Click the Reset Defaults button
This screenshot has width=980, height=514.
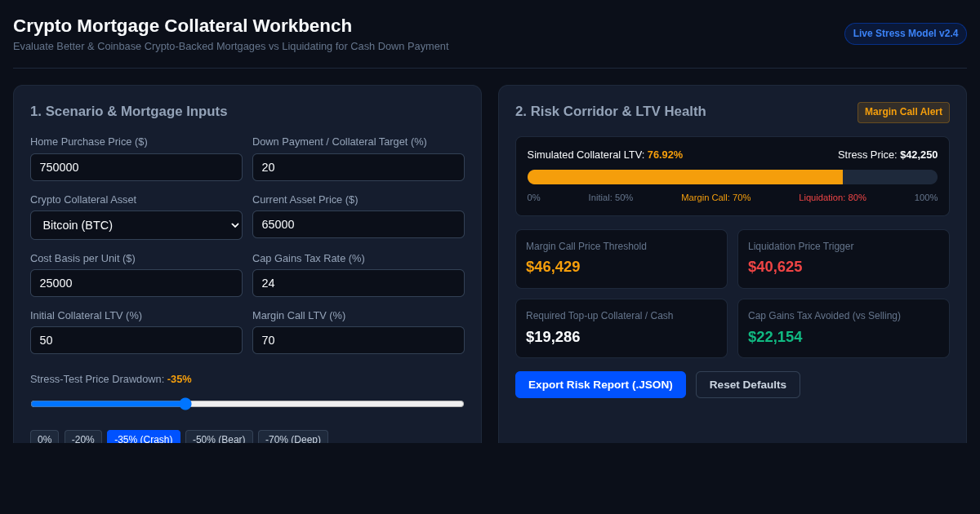coord(748,384)
